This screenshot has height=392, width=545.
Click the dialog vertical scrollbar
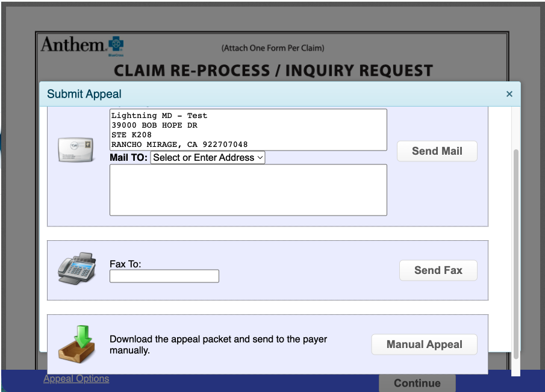pyautogui.click(x=516, y=254)
